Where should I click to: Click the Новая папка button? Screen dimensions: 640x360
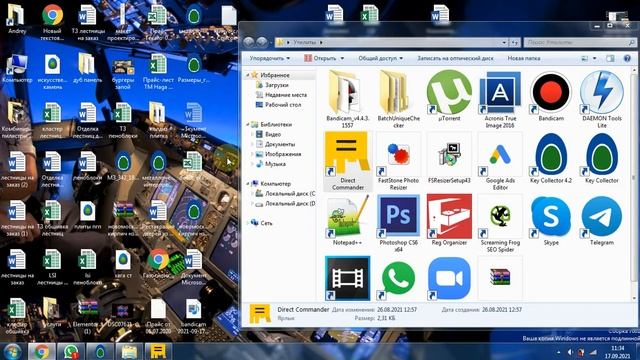coord(524,58)
